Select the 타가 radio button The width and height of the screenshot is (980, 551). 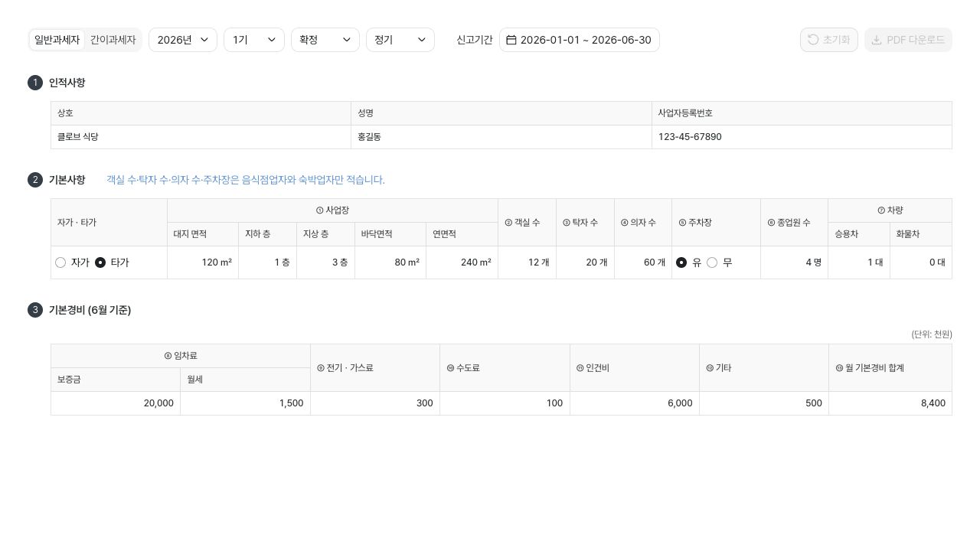(x=100, y=262)
